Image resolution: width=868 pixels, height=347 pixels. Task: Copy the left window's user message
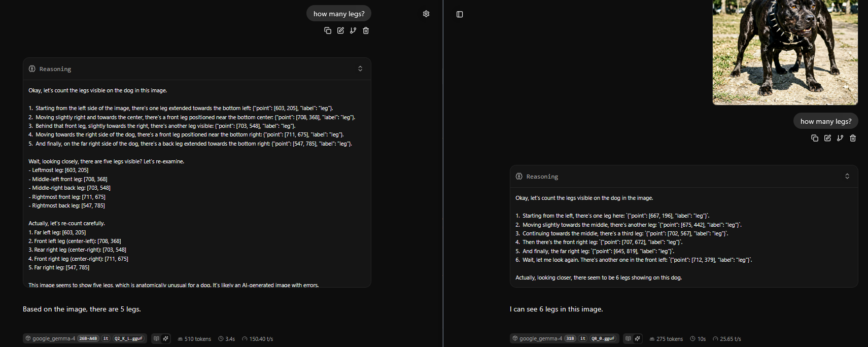click(x=328, y=30)
